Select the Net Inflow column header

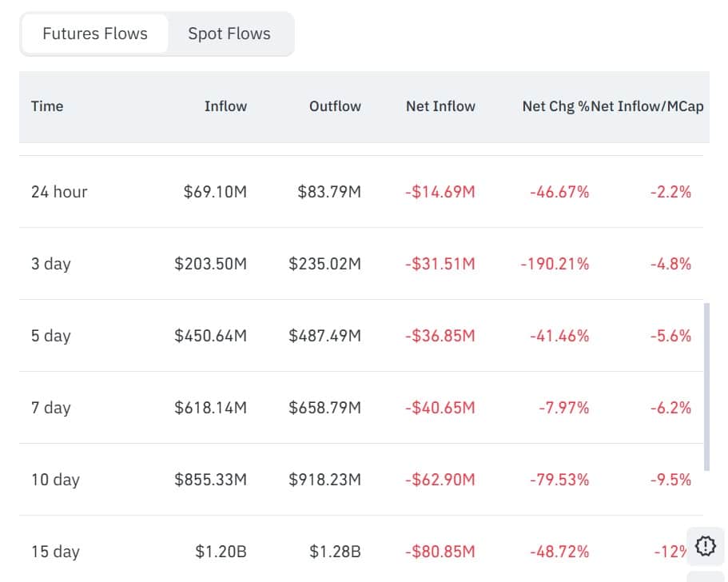[x=440, y=106]
